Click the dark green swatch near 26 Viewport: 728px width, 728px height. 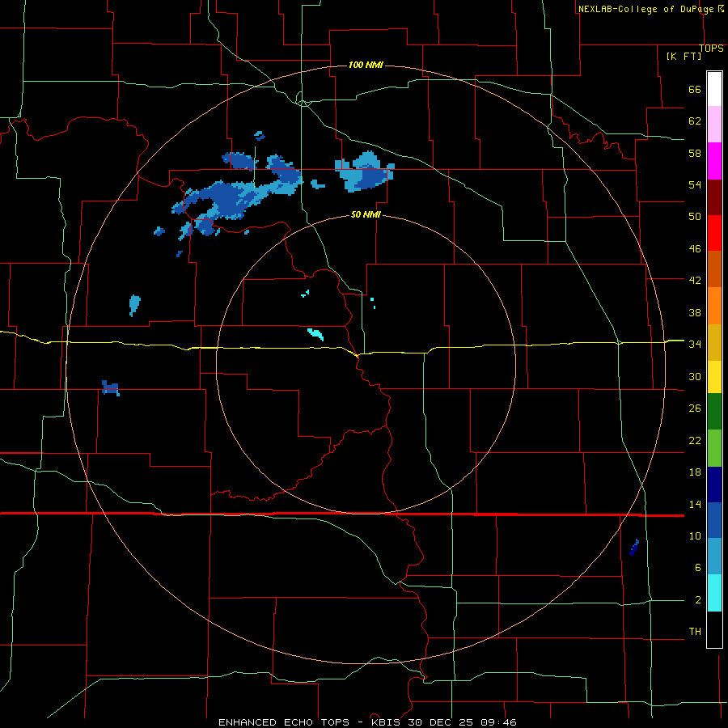click(x=714, y=412)
